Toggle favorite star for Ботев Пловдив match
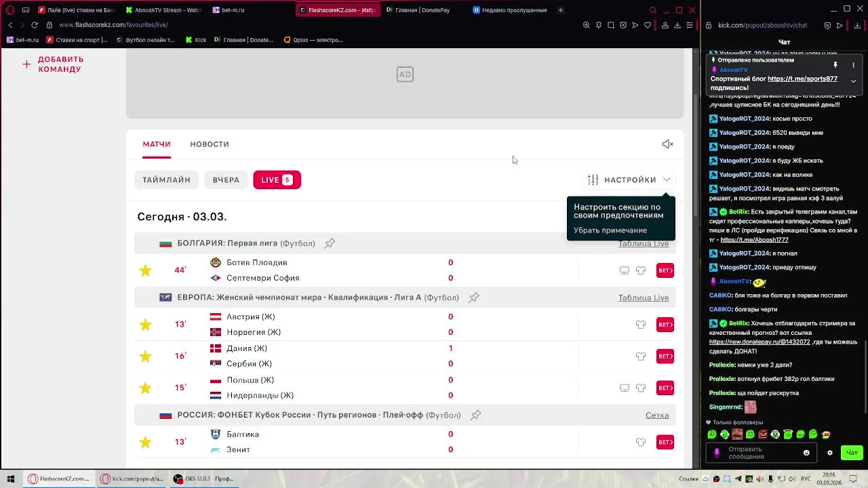Screen dimensions: 868x488 click(x=145, y=270)
